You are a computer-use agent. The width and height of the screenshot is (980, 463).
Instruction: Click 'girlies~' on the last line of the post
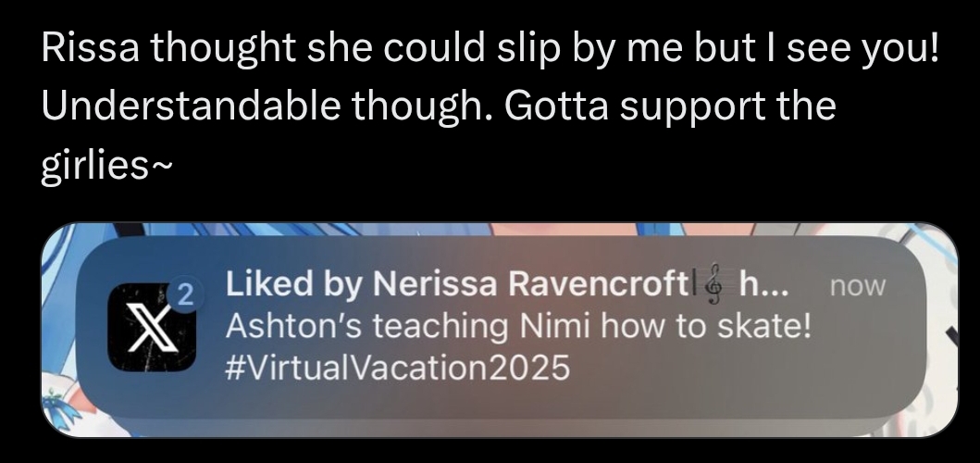[x=105, y=165]
